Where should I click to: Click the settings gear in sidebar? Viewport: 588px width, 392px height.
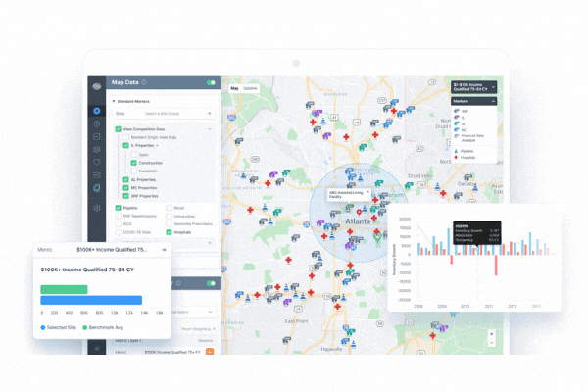click(x=97, y=208)
